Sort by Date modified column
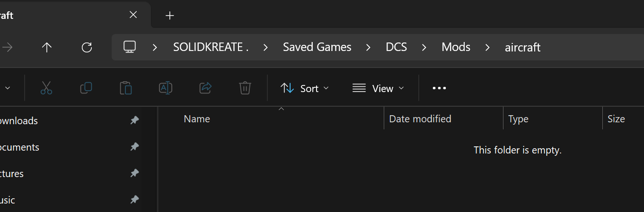Image resolution: width=644 pixels, height=212 pixels. pyautogui.click(x=420, y=119)
